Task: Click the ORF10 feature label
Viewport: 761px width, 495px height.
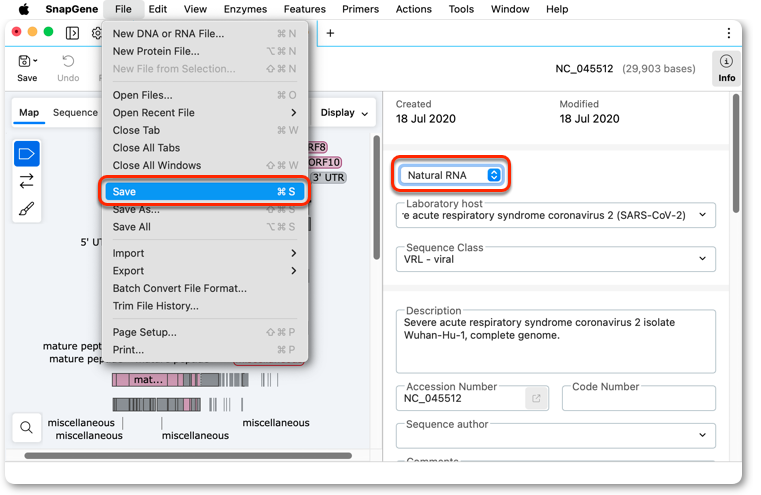Action: (325, 162)
